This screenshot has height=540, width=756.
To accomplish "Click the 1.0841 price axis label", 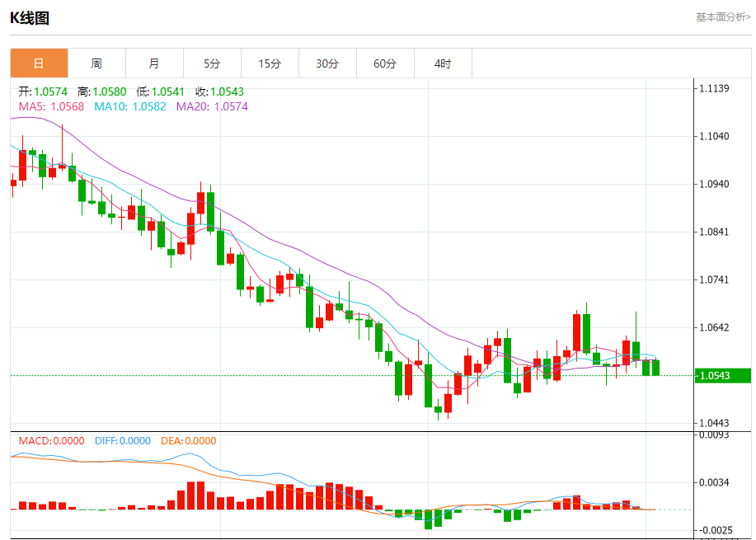I will pos(715,232).
